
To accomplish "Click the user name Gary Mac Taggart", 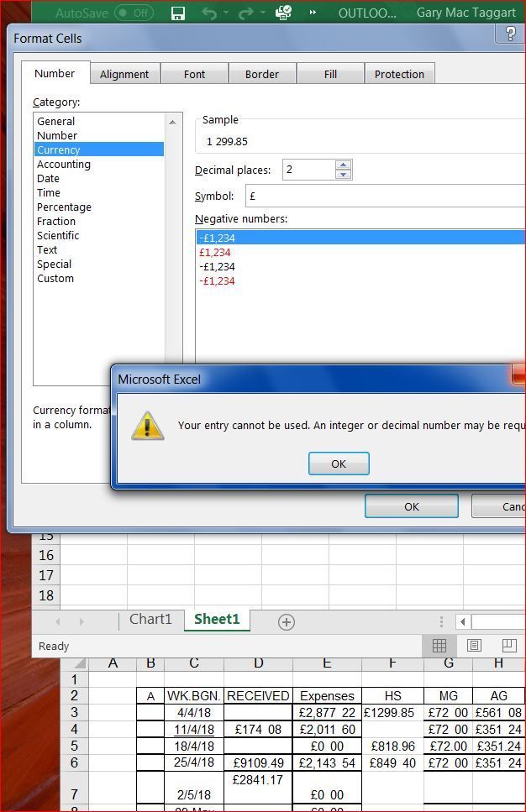I will [x=466, y=13].
